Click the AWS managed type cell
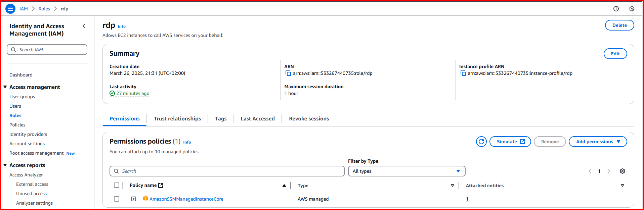The height and width of the screenshot is (210, 644). [x=313, y=199]
